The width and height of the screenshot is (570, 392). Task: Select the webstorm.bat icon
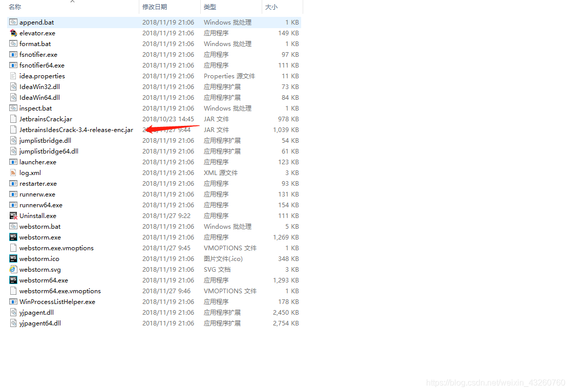click(13, 227)
